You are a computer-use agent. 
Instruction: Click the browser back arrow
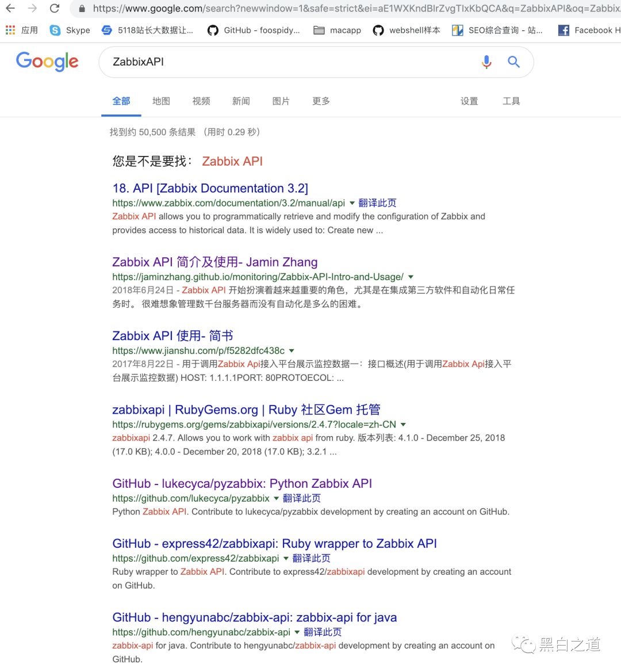pos(10,8)
